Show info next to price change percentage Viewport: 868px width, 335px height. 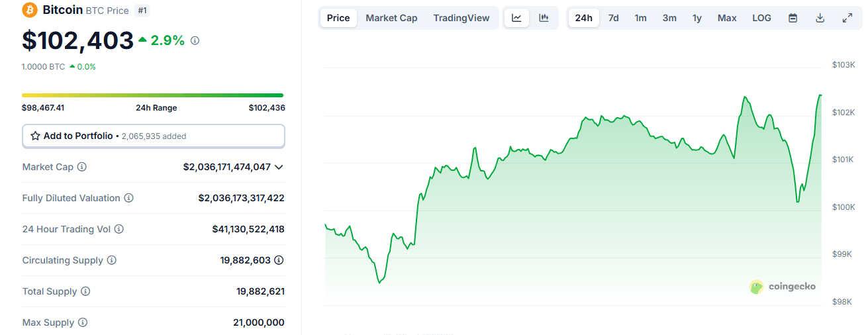(195, 40)
